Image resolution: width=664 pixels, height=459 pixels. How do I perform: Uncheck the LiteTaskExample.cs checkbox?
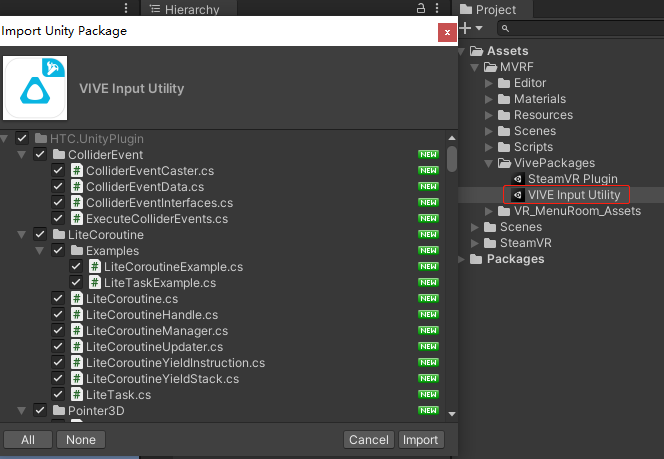click(76, 283)
